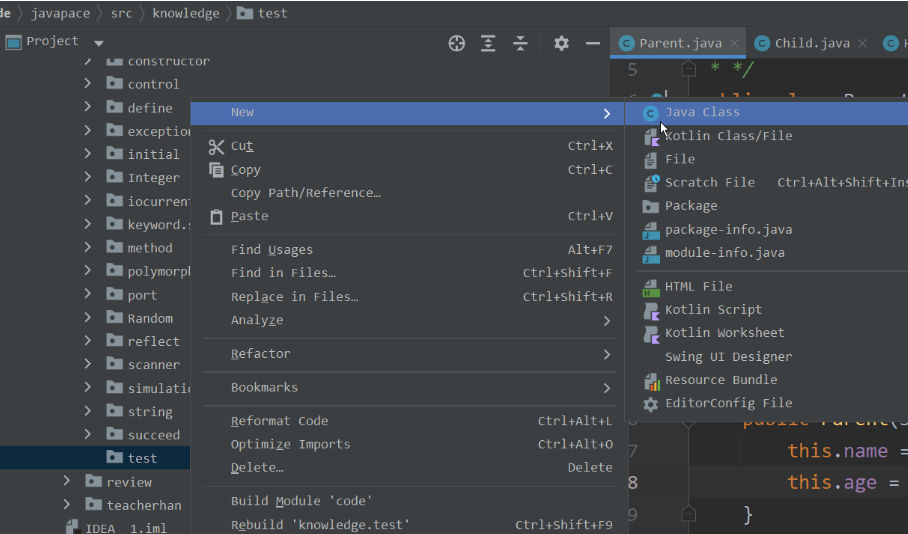Open the Project view dropdown
The width and height of the screenshot is (908, 534).
coord(98,43)
